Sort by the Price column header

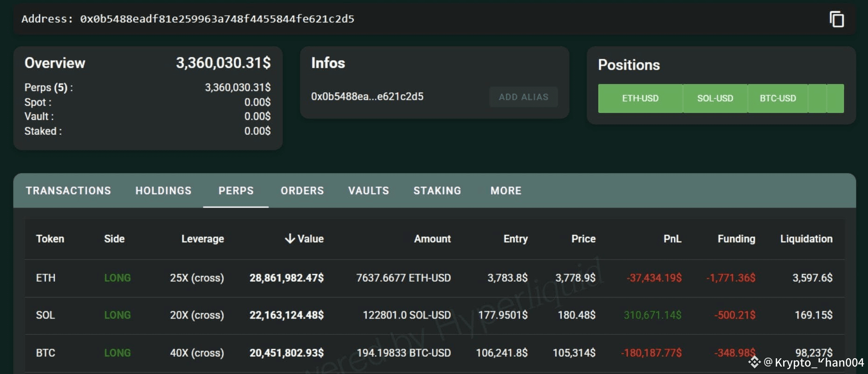[583, 239]
